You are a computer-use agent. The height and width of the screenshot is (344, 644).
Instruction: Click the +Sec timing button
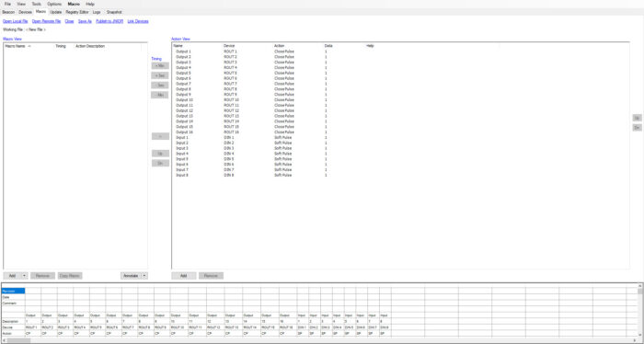tap(160, 75)
